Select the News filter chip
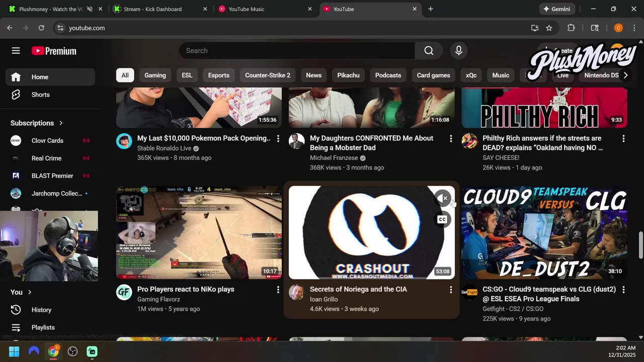 coord(313,75)
